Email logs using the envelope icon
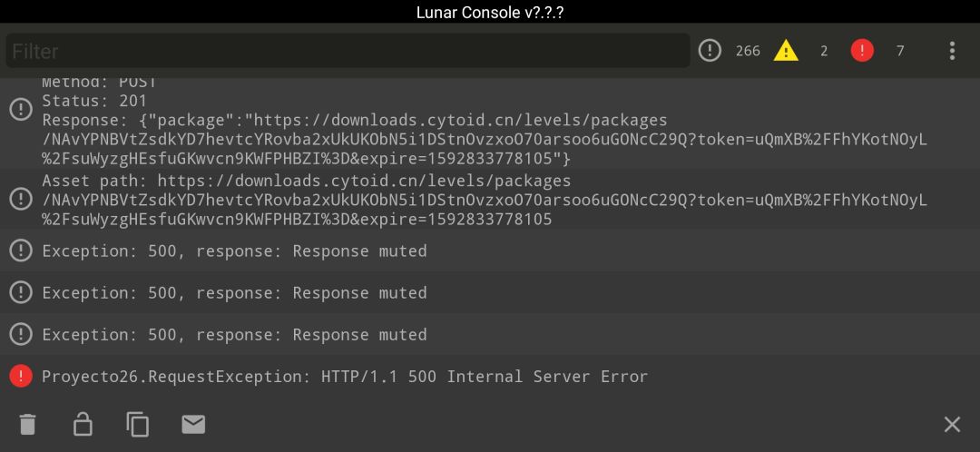 pyautogui.click(x=193, y=425)
